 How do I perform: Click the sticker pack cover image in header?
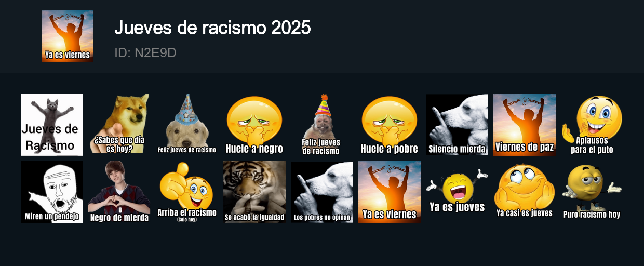click(68, 36)
